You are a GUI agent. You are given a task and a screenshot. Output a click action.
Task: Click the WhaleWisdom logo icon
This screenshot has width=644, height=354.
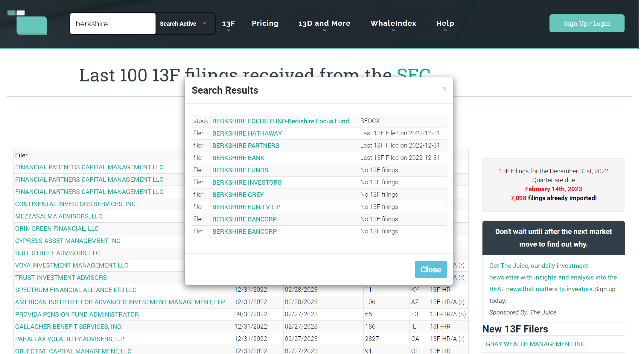point(27,22)
